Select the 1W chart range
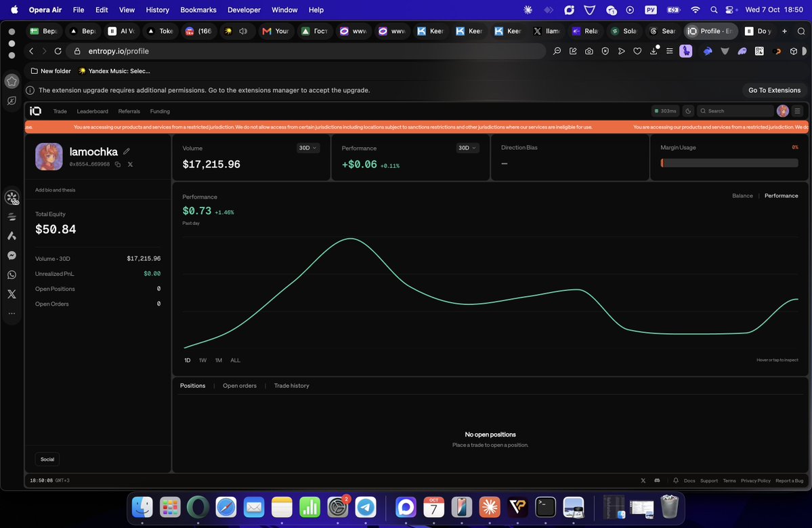Image resolution: width=812 pixels, height=528 pixels. coord(202,360)
